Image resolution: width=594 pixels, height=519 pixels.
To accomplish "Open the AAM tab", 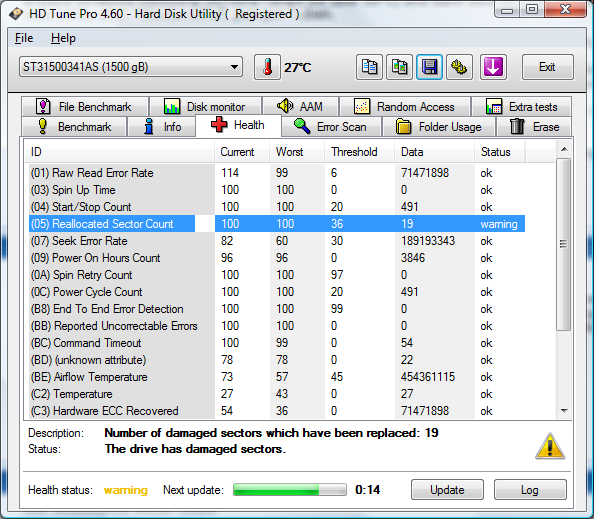I will coord(300,106).
